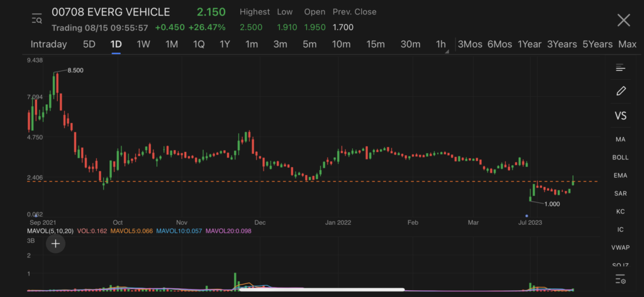
Task: Select the 3m minute tab
Action: tap(280, 45)
